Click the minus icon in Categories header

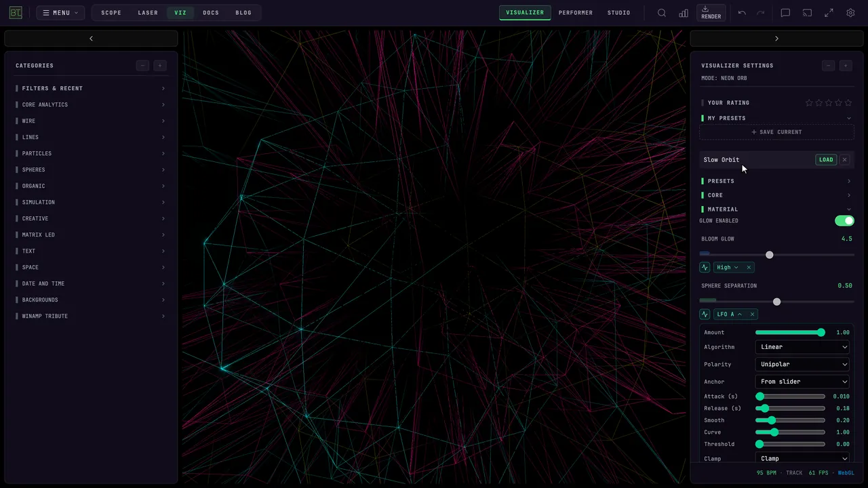pos(142,66)
